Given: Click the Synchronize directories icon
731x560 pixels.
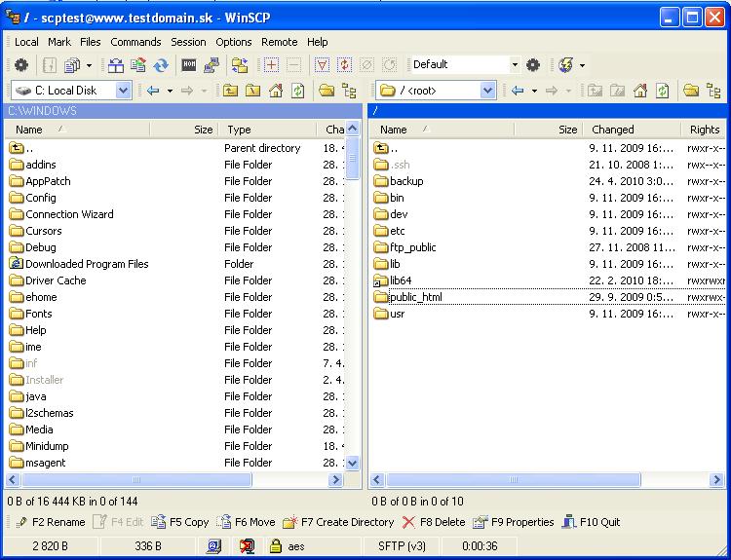Looking at the screenshot, I should coord(138,64).
